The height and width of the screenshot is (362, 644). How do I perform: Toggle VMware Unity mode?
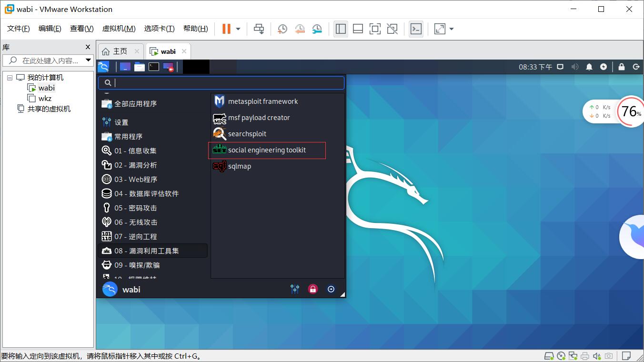(x=392, y=29)
